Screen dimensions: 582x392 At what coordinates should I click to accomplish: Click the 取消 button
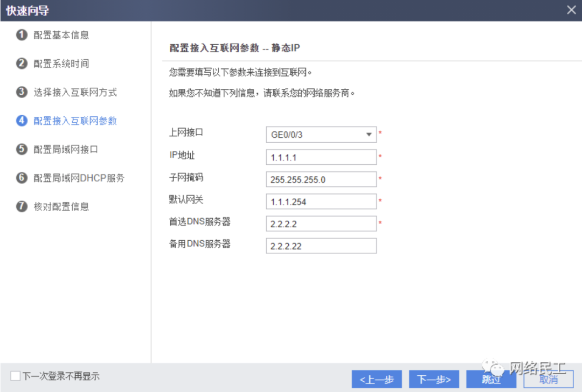pos(548,379)
